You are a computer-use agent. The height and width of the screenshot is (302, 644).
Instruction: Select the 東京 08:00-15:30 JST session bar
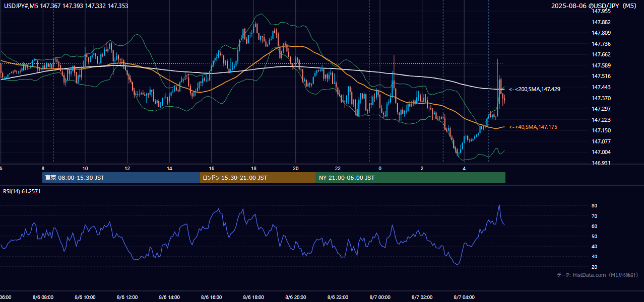(121, 178)
